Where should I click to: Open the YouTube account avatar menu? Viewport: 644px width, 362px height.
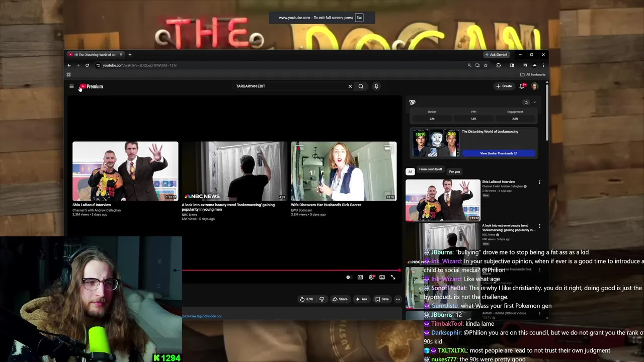click(x=535, y=86)
